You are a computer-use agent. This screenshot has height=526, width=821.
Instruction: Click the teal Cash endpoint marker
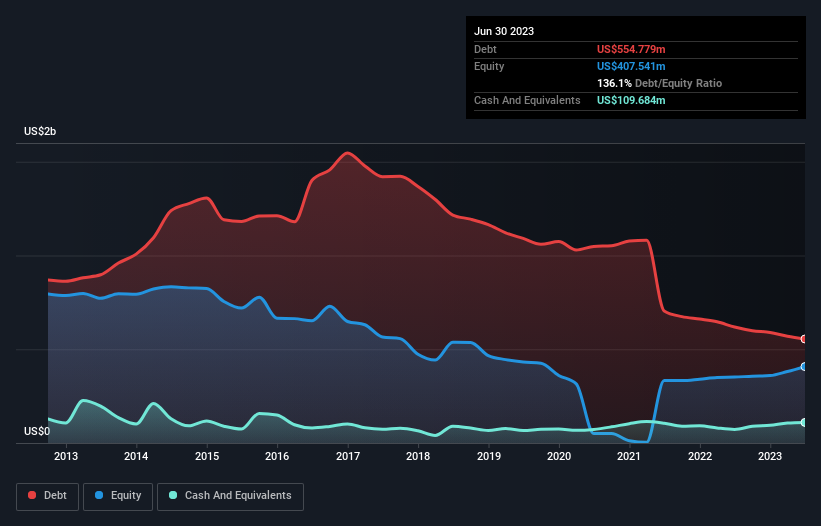(x=804, y=422)
